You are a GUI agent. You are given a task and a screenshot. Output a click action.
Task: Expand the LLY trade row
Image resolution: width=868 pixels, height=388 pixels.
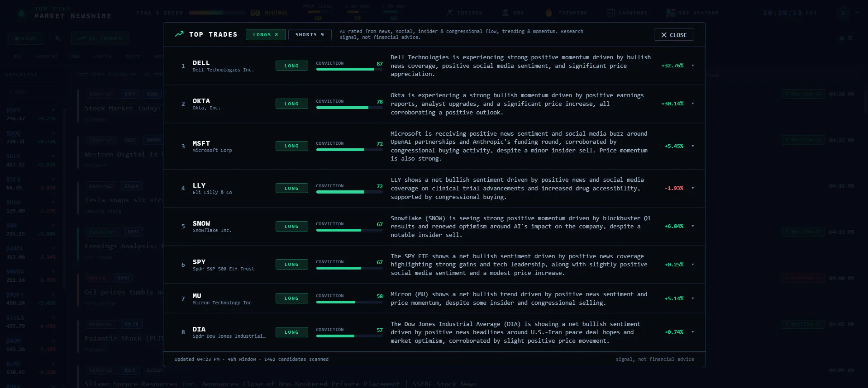point(692,188)
